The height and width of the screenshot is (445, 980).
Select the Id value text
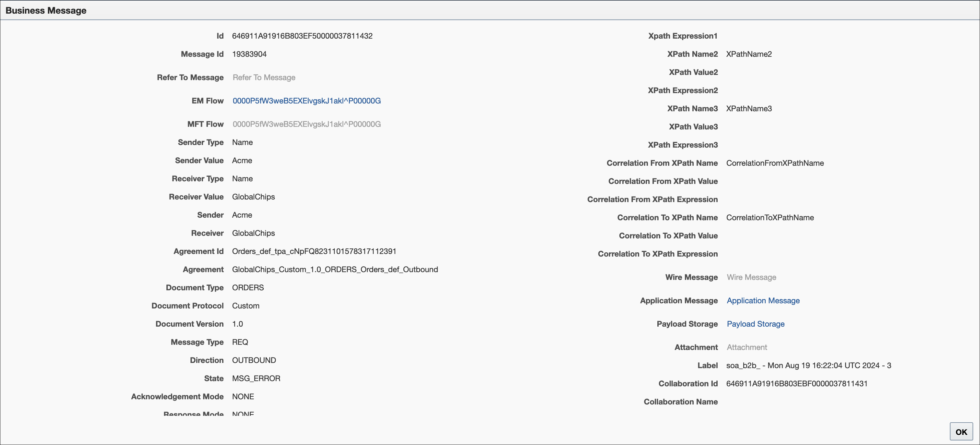click(302, 36)
